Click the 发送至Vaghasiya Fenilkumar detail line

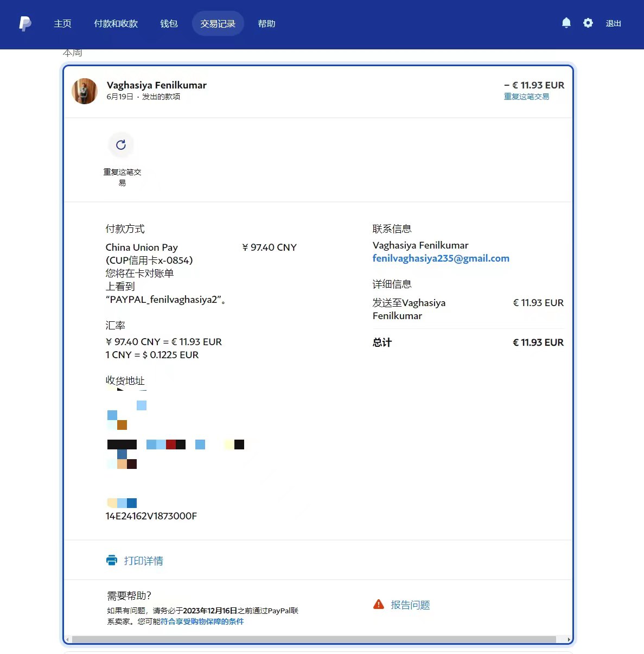409,309
